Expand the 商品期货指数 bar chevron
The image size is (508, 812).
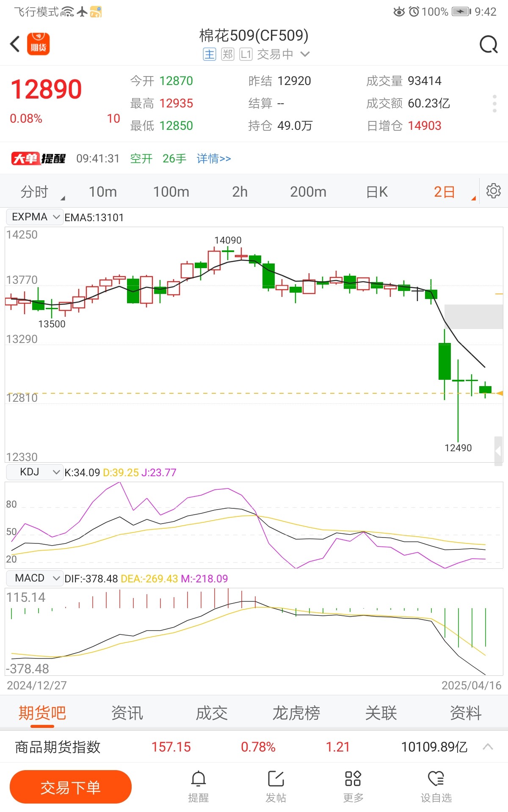(488, 747)
